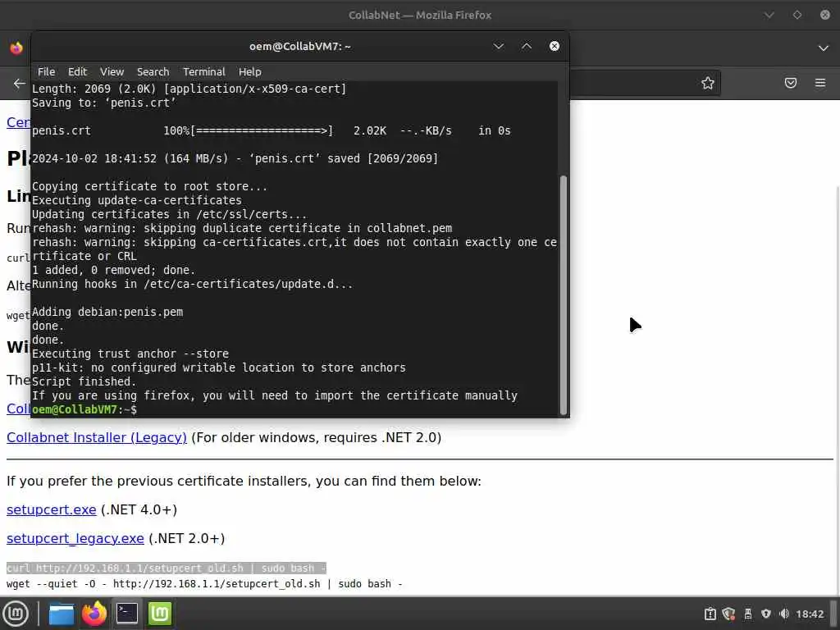Open the Collabnet Installer (Legacy) link
Screen dimensions: 840x630
click(97, 438)
